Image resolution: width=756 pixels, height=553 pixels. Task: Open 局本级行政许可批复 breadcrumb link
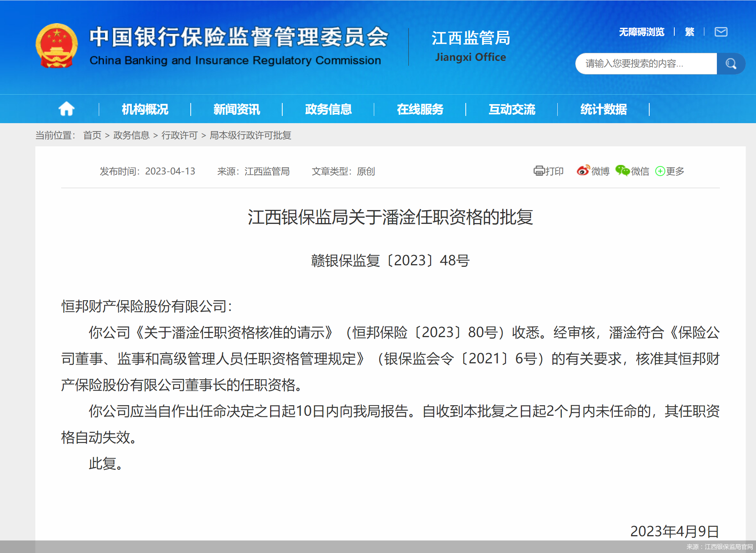pyautogui.click(x=250, y=136)
